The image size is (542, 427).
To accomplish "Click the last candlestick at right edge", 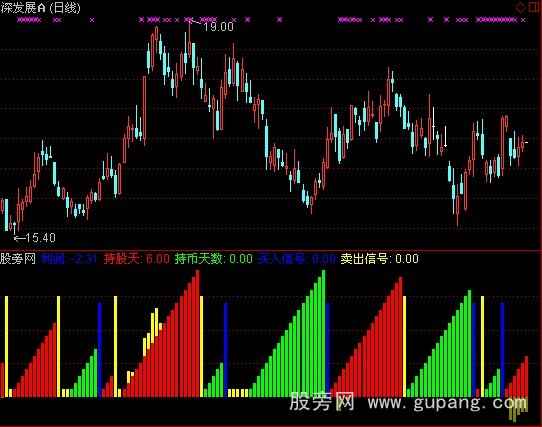I will [523, 143].
